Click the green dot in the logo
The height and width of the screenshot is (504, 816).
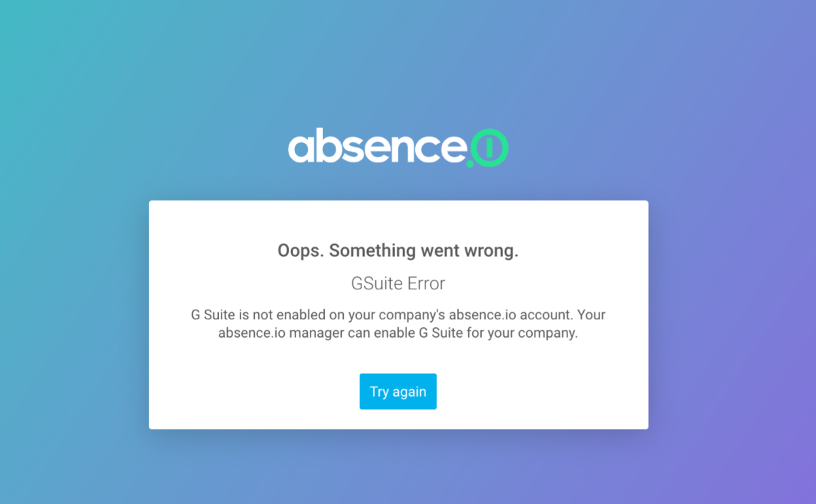pyautogui.click(x=469, y=162)
